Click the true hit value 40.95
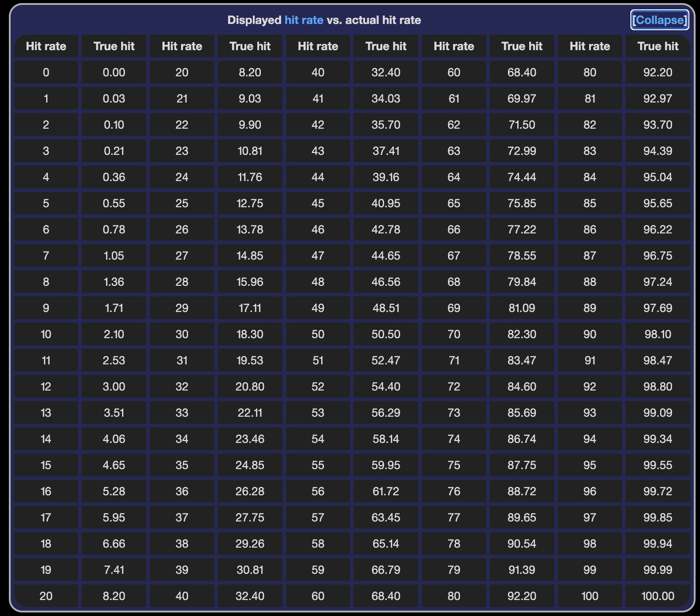The image size is (700, 616). click(386, 203)
